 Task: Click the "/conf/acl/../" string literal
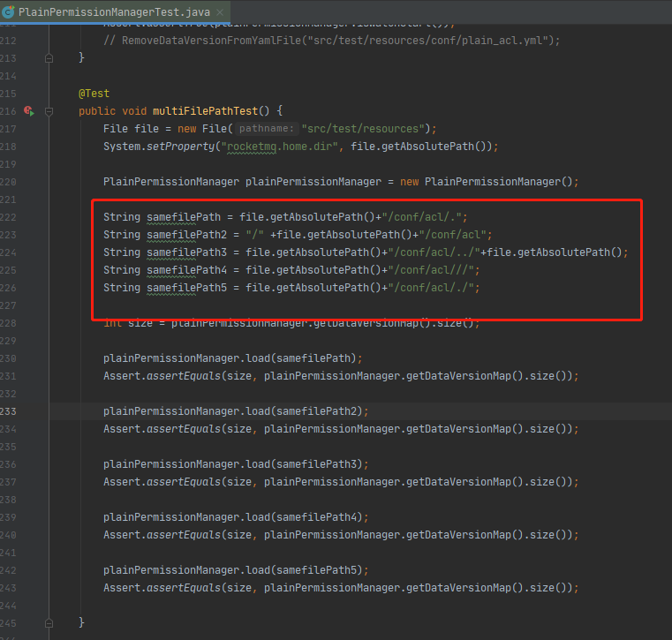pos(434,252)
